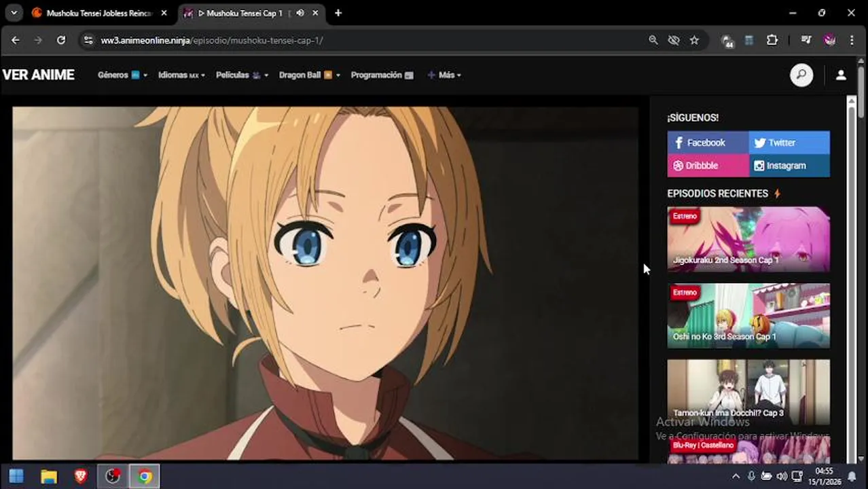Open Chrome three-dot menu
The height and width of the screenshot is (489, 868).
coord(852,40)
